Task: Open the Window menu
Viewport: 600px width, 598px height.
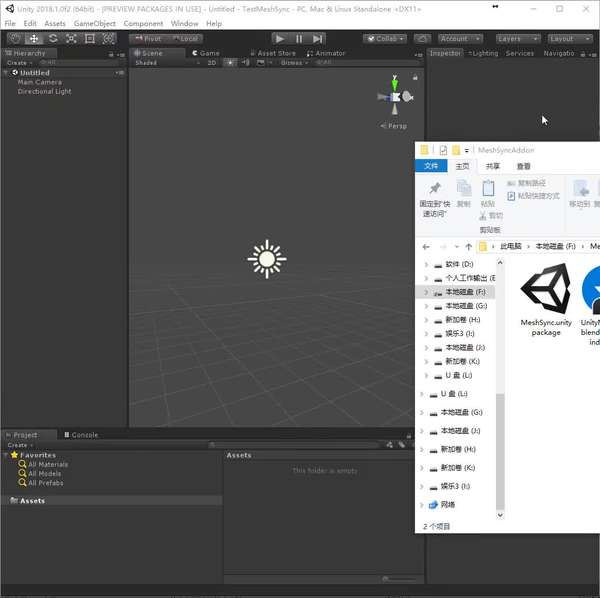Action: [184, 24]
